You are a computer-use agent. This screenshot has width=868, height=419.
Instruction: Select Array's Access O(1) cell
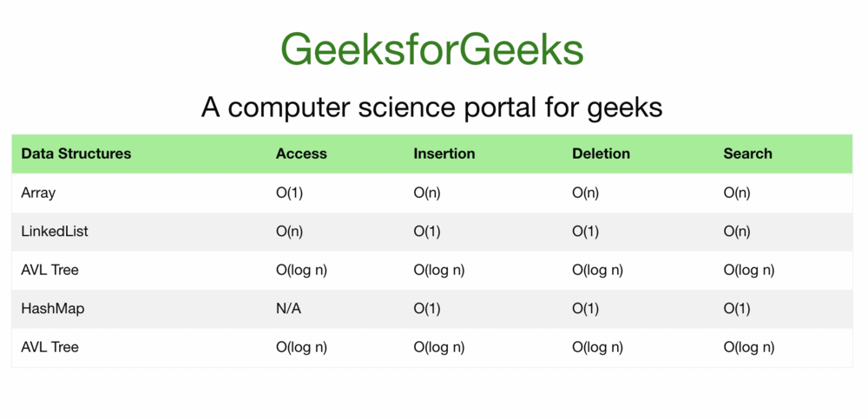[x=290, y=193]
